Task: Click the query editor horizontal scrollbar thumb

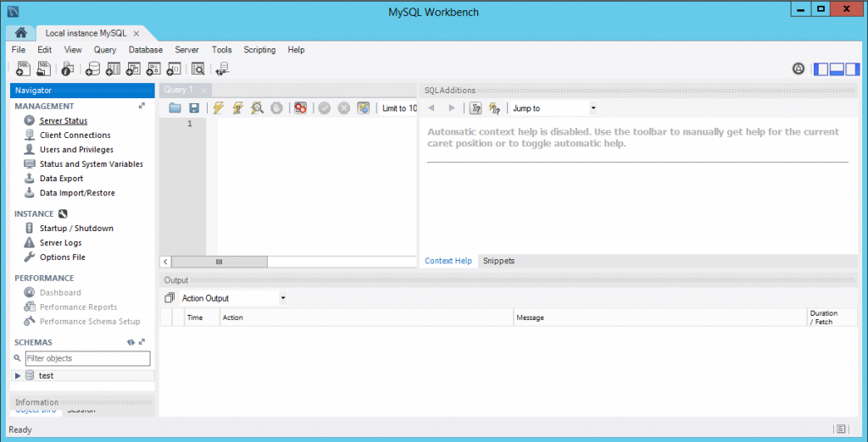Action: (220, 262)
